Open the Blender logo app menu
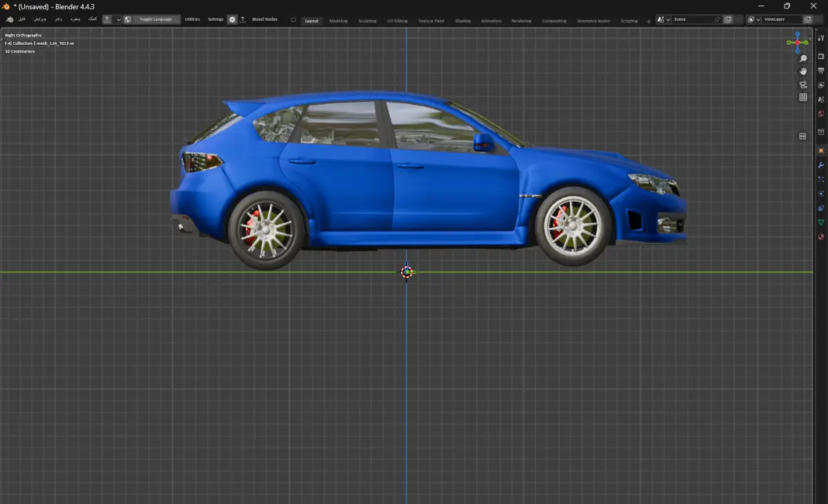Viewport: 828px width, 504px height. [10, 19]
